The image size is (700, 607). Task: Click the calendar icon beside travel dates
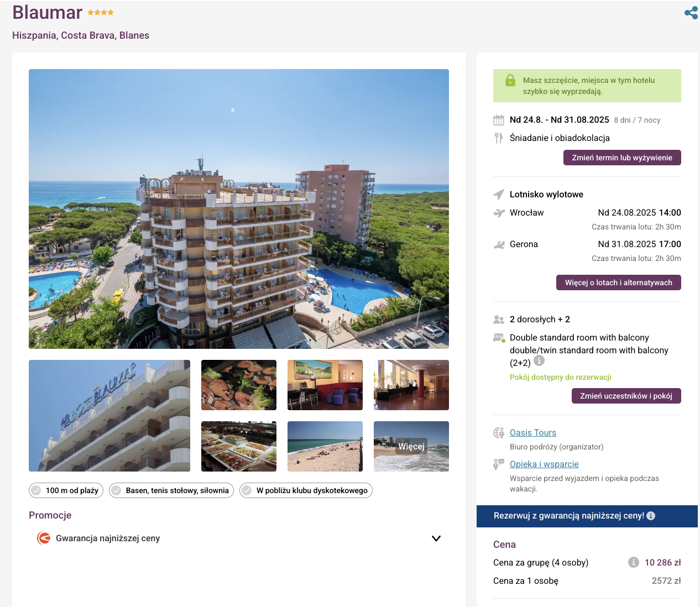point(499,120)
